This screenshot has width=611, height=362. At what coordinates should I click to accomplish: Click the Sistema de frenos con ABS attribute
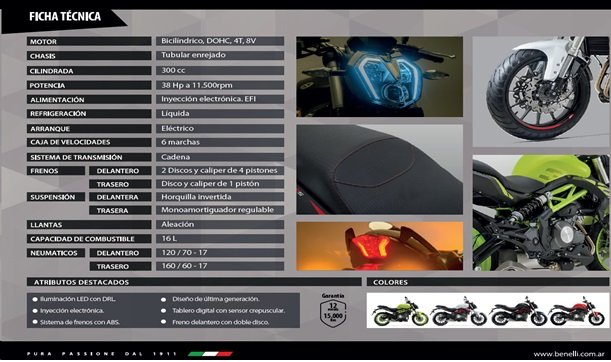click(80, 322)
